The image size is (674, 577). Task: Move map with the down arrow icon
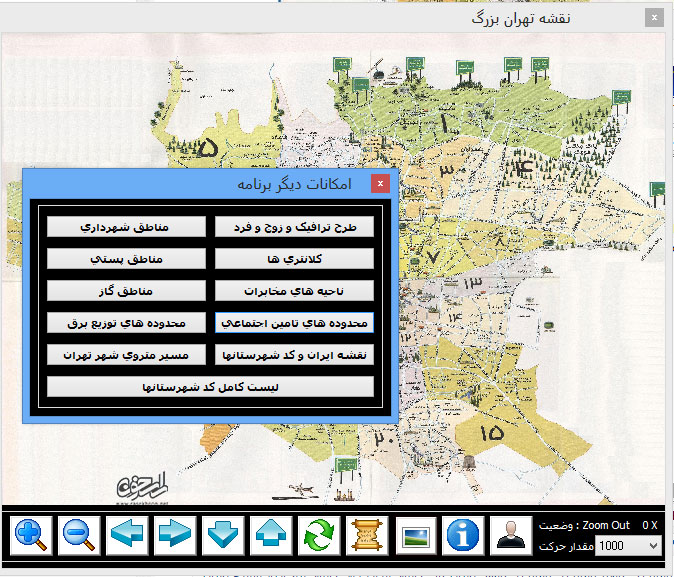point(223,535)
